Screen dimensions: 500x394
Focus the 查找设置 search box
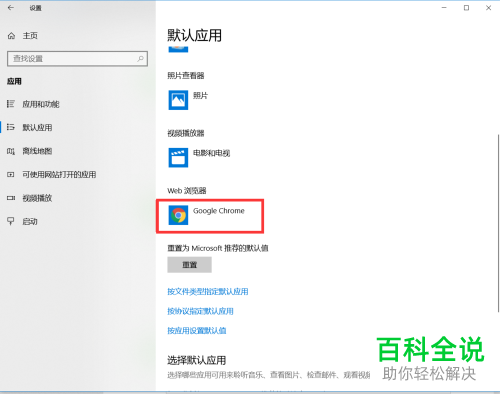click(77, 59)
